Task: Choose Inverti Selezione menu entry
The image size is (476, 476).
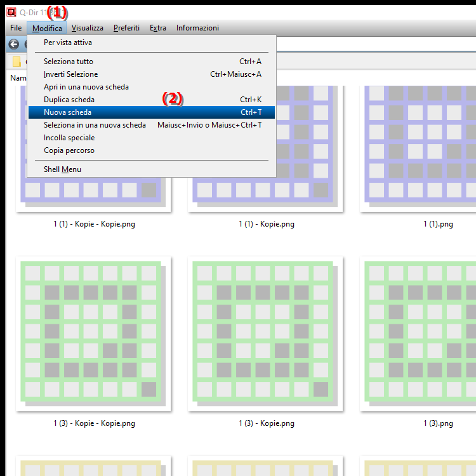Action: (x=152, y=74)
